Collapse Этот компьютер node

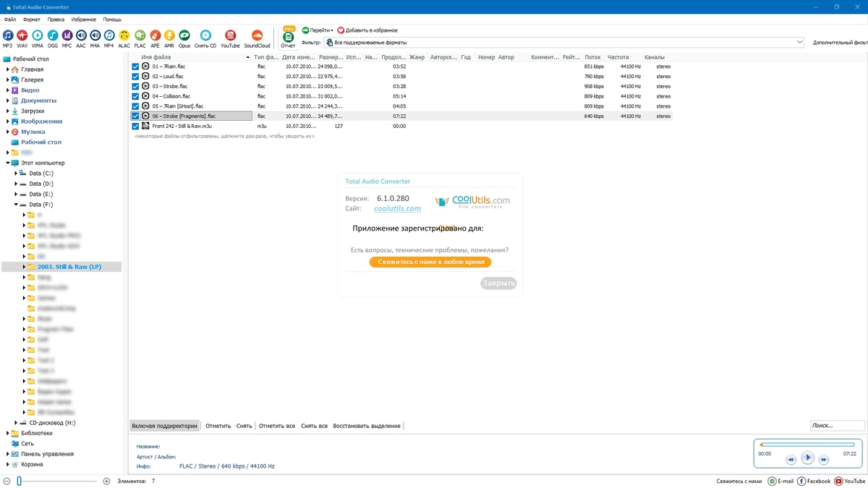[x=8, y=163]
